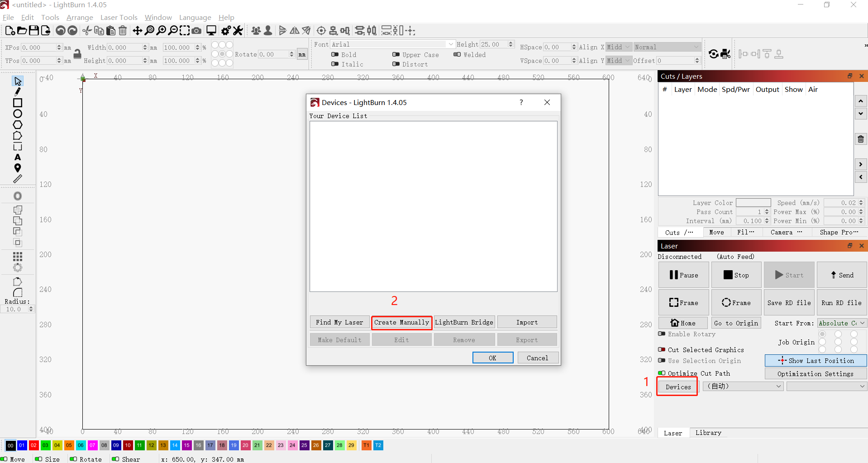Image resolution: width=868 pixels, height=463 pixels.
Task: Pick the Measure ruler tool
Action: 18,179
